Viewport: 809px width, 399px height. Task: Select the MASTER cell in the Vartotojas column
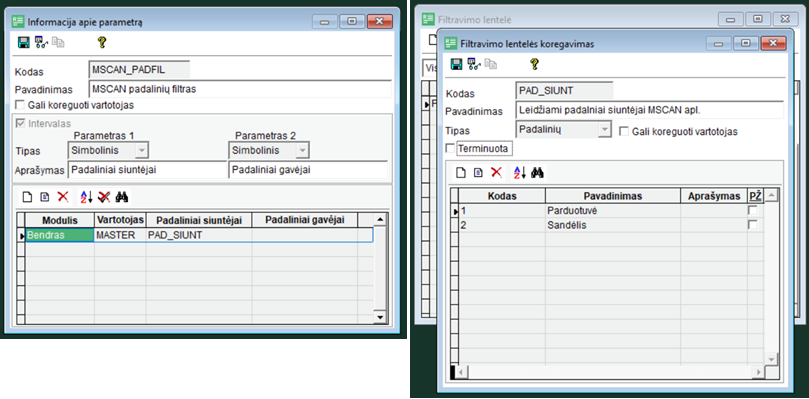pyautogui.click(x=120, y=235)
